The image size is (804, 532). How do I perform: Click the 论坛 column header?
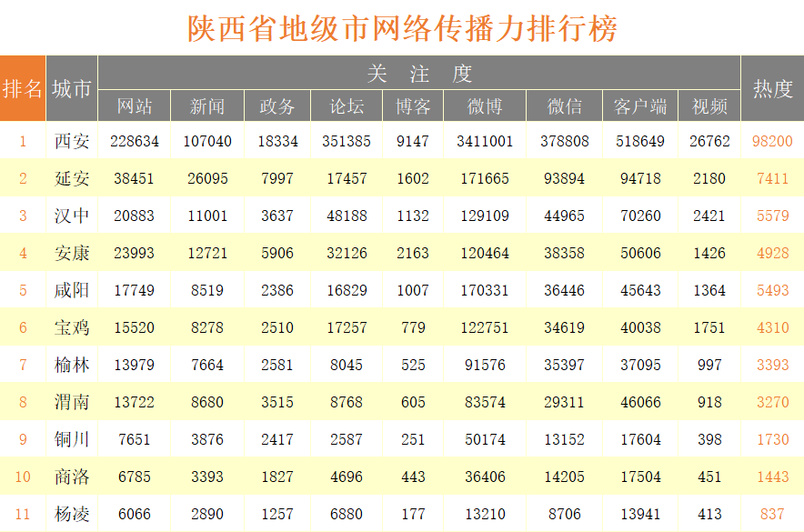[x=347, y=106]
